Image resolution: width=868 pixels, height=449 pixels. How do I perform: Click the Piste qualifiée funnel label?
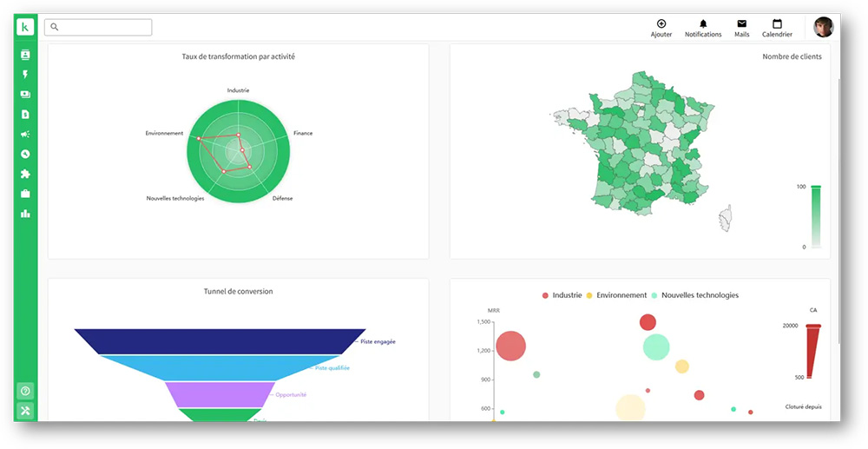coord(332,367)
